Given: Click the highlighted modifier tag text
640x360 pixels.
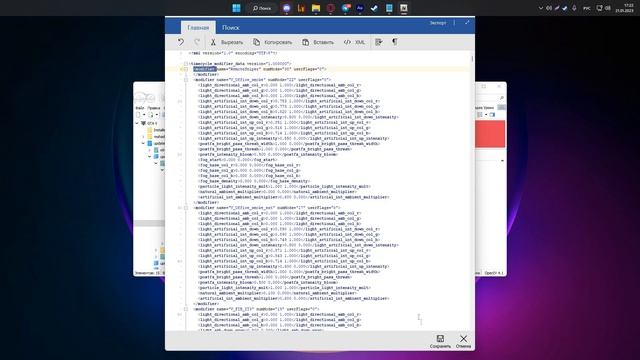Looking at the screenshot, I should click(204, 69).
